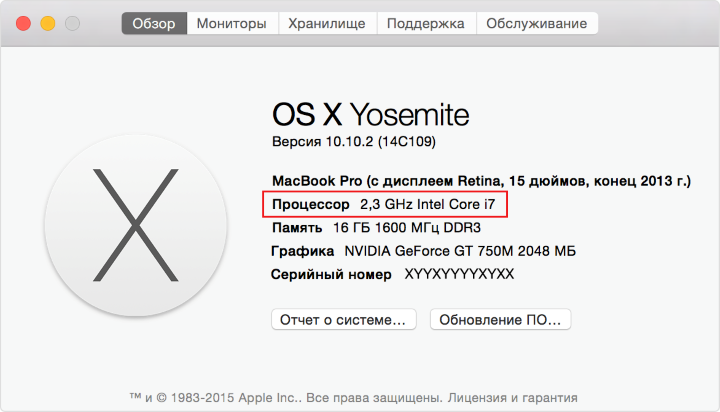Viewport: 720px width, 412px height.
Task: Click the Графика NVIDIA GeForce line
Action: 423,251
